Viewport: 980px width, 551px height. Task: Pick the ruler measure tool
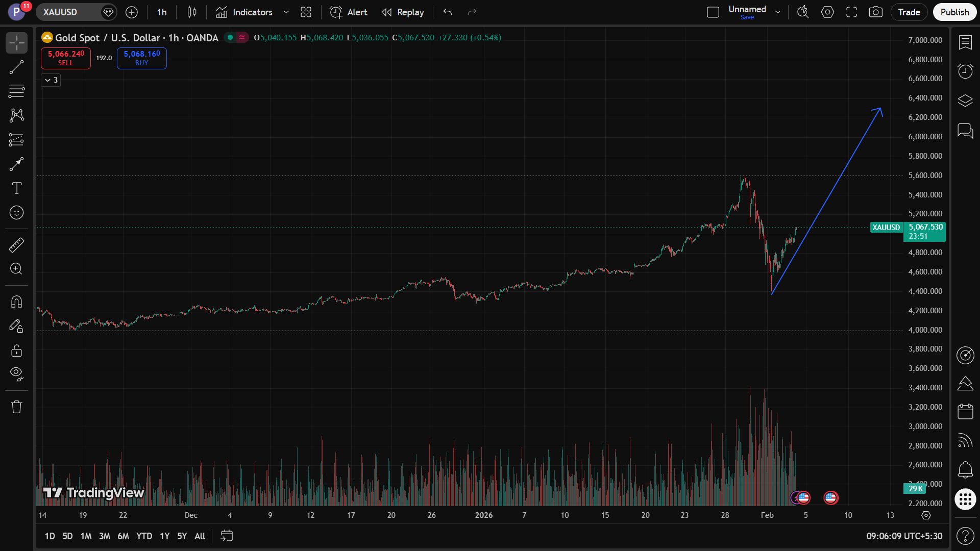[x=16, y=245]
